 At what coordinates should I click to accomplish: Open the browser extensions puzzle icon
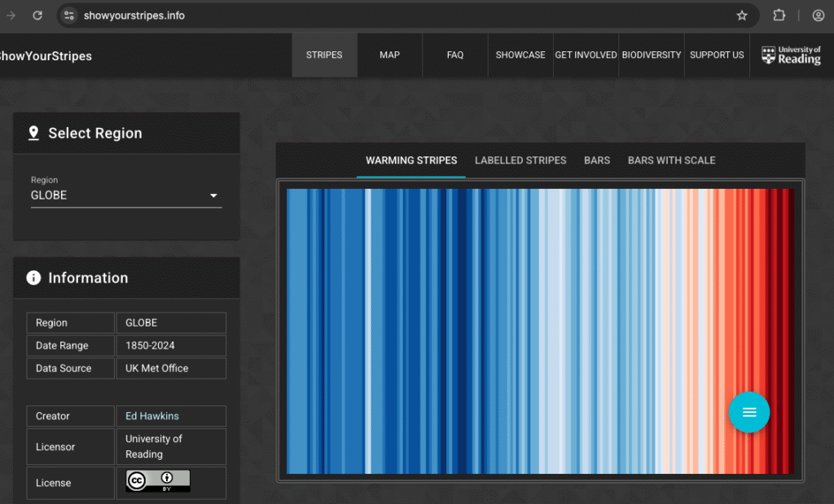(x=779, y=15)
